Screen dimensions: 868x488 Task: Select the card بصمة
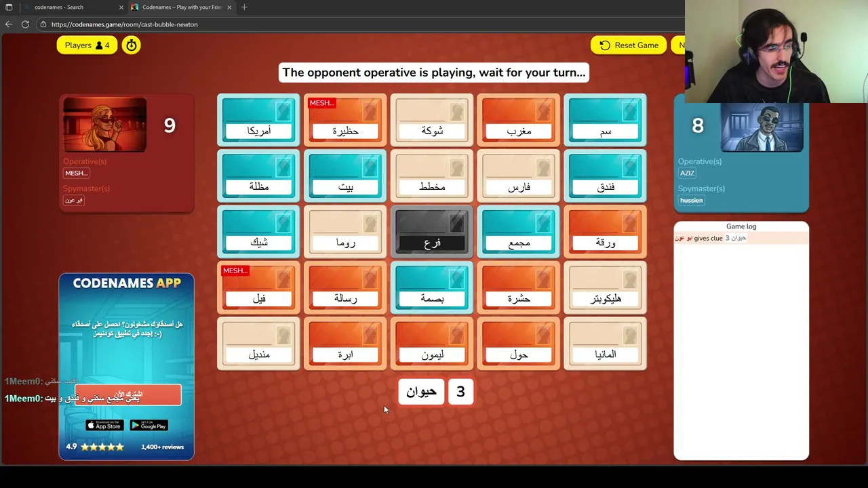pos(432,288)
